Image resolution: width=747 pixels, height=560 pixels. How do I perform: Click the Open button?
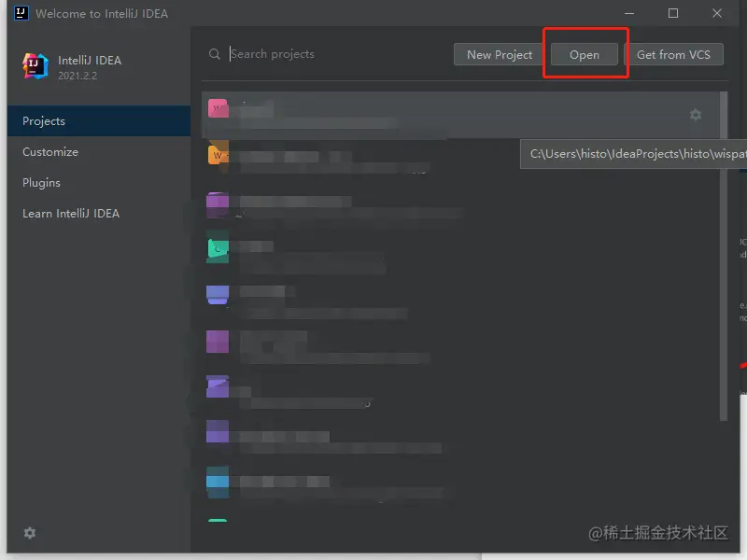click(x=585, y=55)
